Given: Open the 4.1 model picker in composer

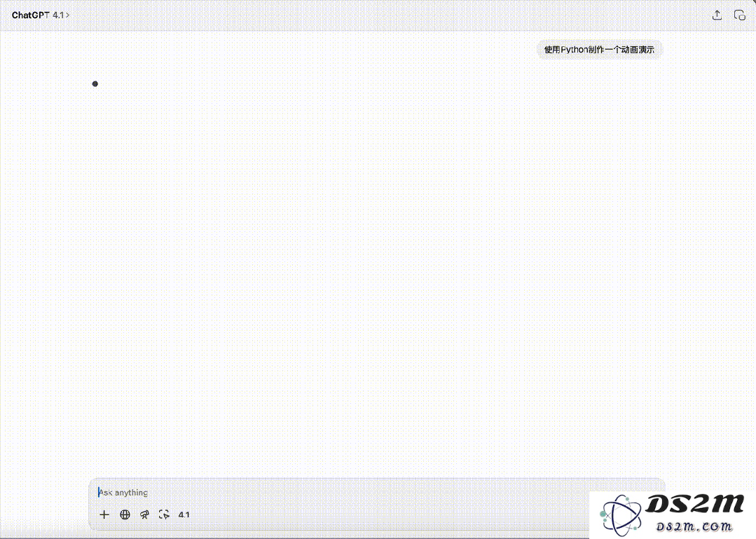Looking at the screenshot, I should (184, 514).
